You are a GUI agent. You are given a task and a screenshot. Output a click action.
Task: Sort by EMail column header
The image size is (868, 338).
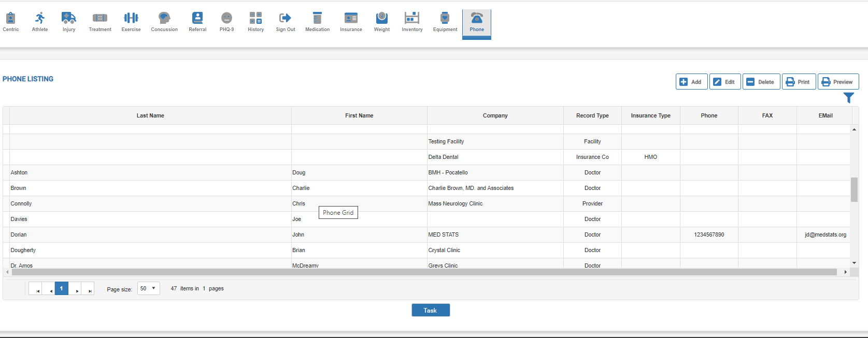click(x=826, y=115)
